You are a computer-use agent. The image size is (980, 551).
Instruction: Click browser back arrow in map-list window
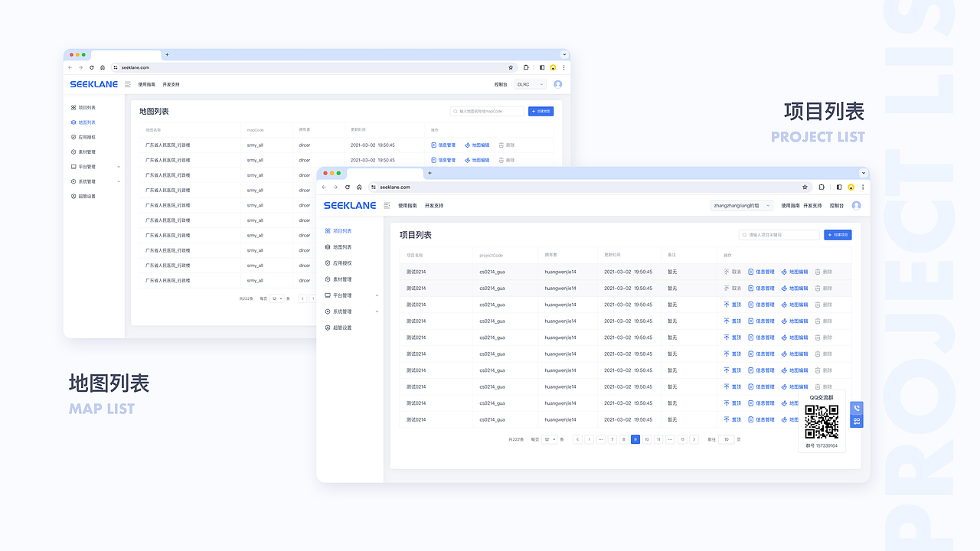pyautogui.click(x=70, y=67)
